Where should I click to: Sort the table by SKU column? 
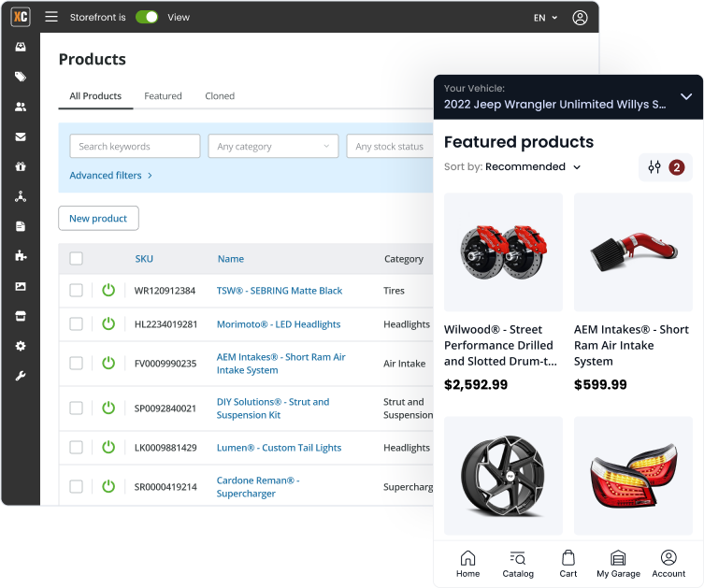[144, 259]
